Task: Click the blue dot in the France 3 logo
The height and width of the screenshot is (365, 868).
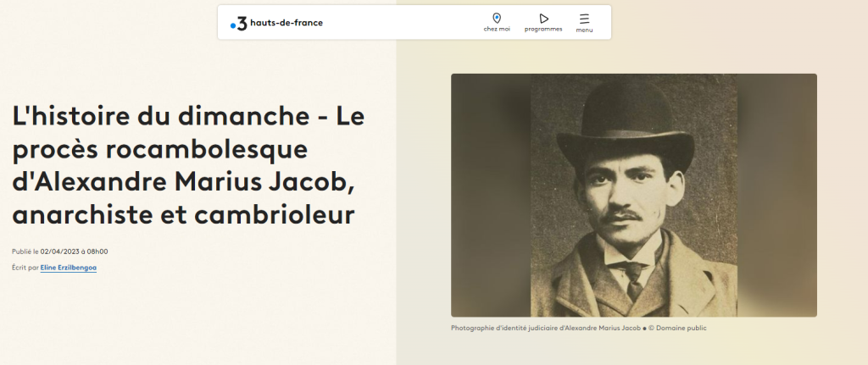Action: (x=233, y=26)
